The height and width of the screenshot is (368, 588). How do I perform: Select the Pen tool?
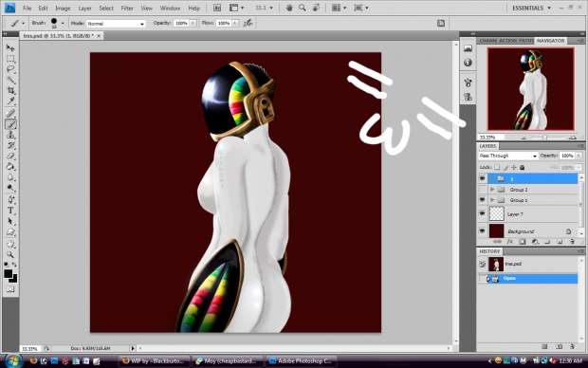click(10, 200)
